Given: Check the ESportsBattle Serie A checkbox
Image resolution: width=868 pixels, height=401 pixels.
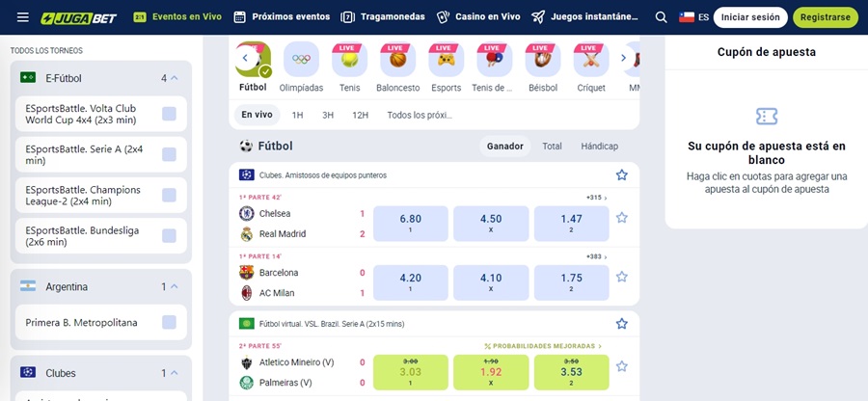Looking at the screenshot, I should pyautogui.click(x=170, y=155).
